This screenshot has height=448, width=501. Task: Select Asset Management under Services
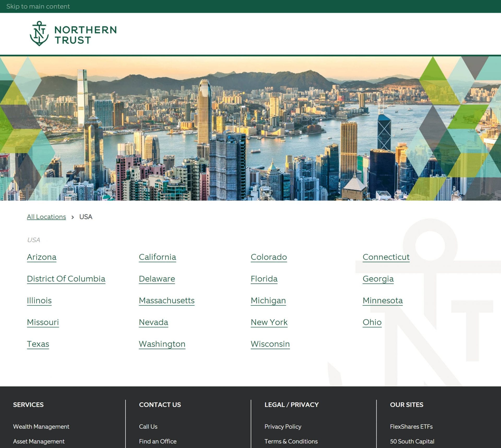point(39,441)
